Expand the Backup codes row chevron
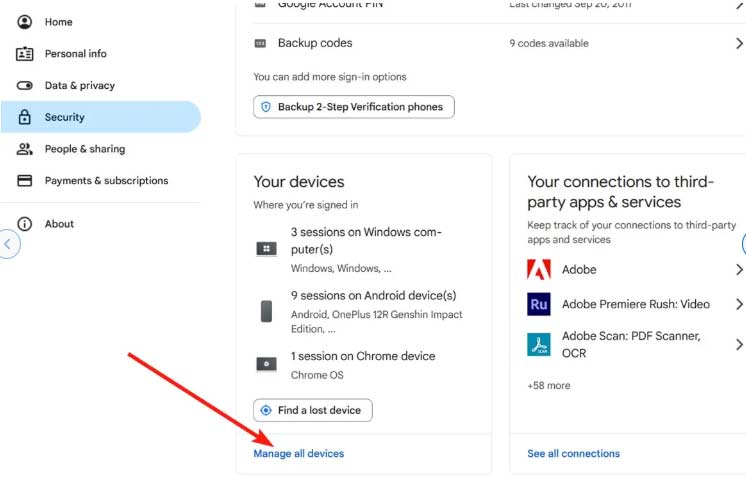Image resolution: width=746 pixels, height=491 pixels. point(739,43)
